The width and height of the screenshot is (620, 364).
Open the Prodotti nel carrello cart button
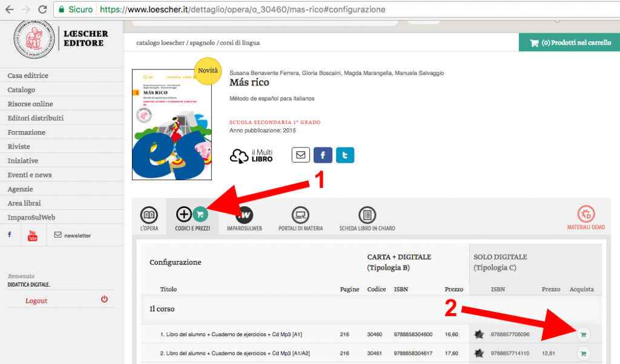tap(569, 43)
